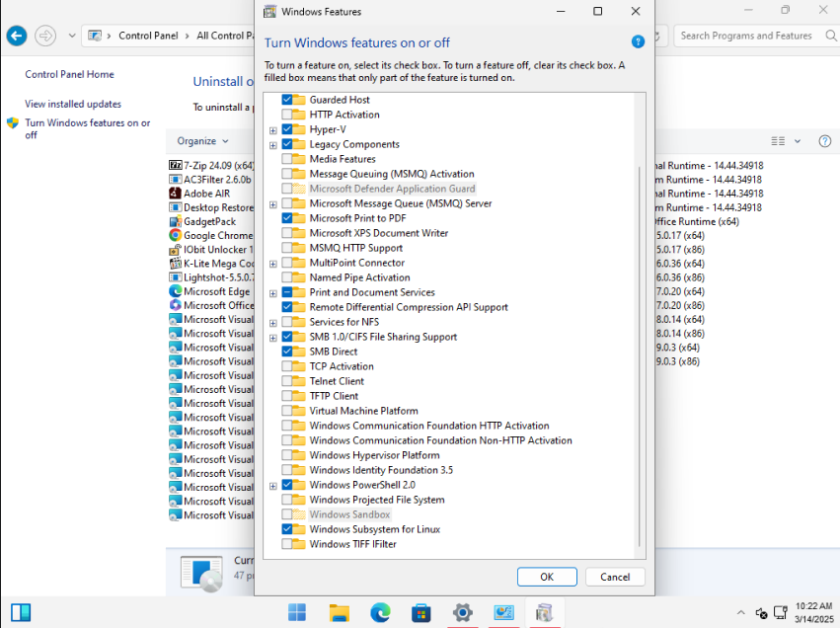Click All Control Panel Items breadcrumb
Screen dimensions: 840x628
tap(225, 36)
